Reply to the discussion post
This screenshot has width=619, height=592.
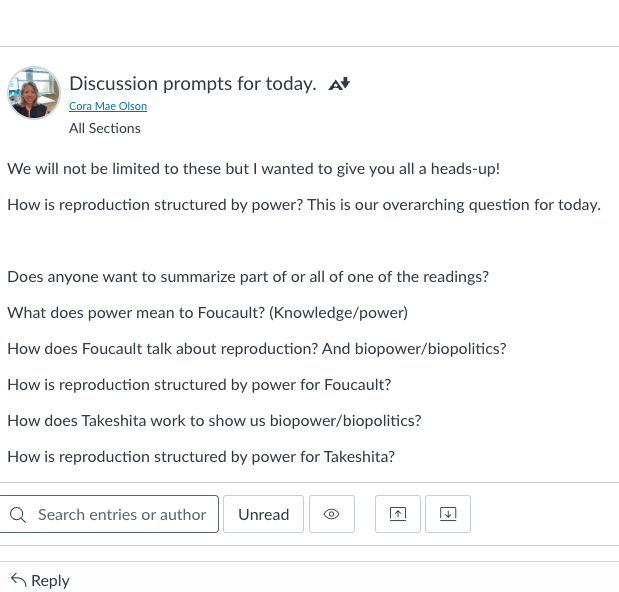pyautogui.click(x=40, y=580)
